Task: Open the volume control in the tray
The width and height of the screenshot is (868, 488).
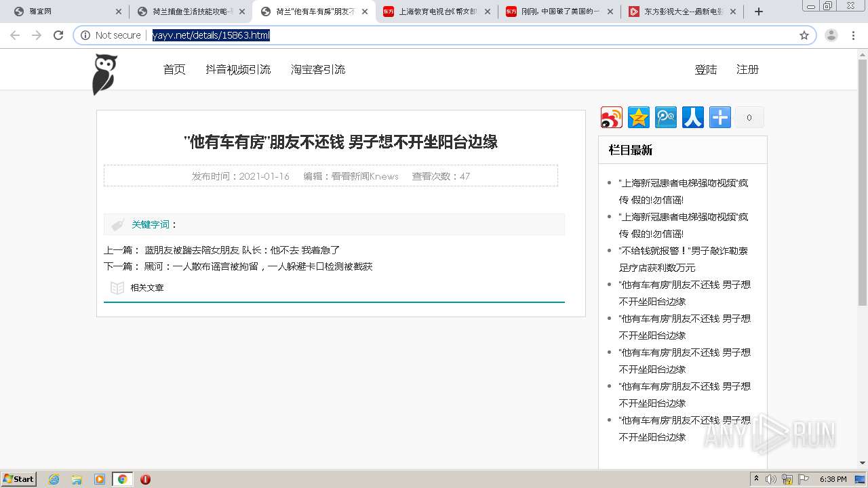Action: click(771, 479)
